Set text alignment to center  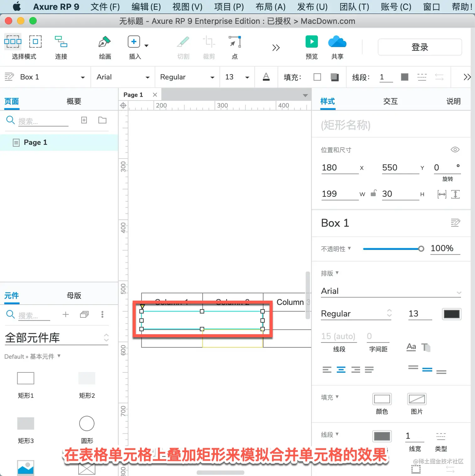click(341, 370)
